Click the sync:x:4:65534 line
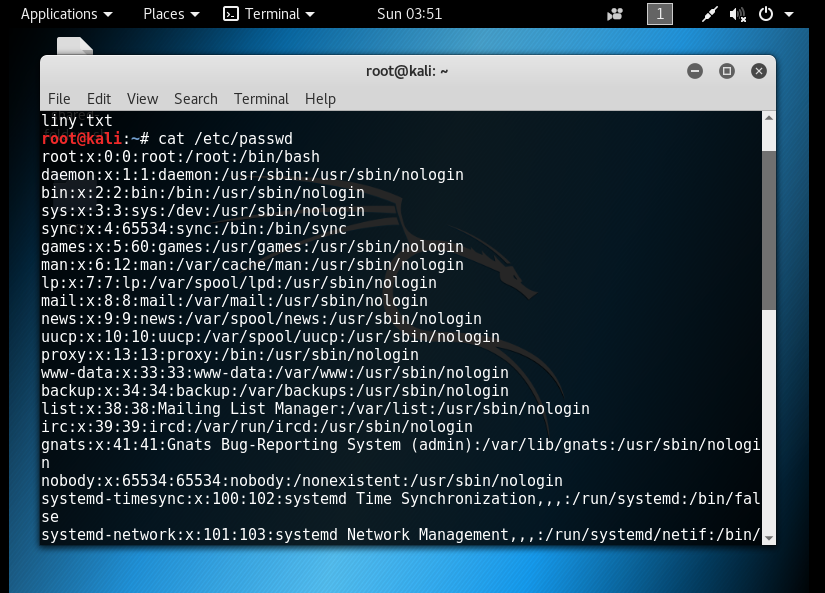This screenshot has width=825, height=593. (194, 229)
